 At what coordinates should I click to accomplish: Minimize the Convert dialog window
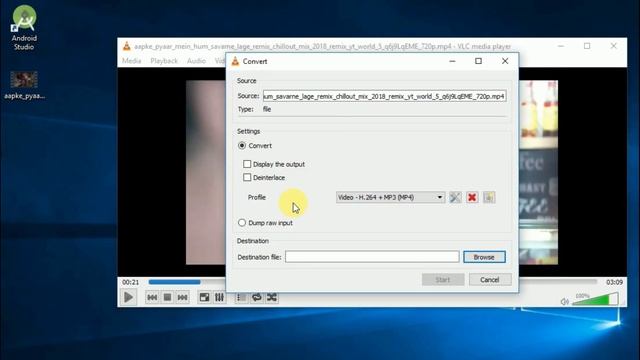coord(452,61)
